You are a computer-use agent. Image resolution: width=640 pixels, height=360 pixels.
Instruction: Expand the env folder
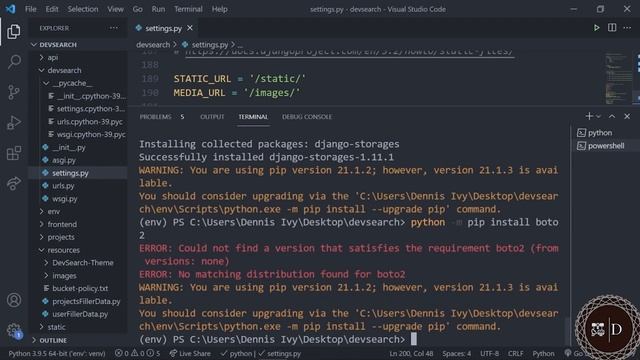pyautogui.click(x=53, y=211)
